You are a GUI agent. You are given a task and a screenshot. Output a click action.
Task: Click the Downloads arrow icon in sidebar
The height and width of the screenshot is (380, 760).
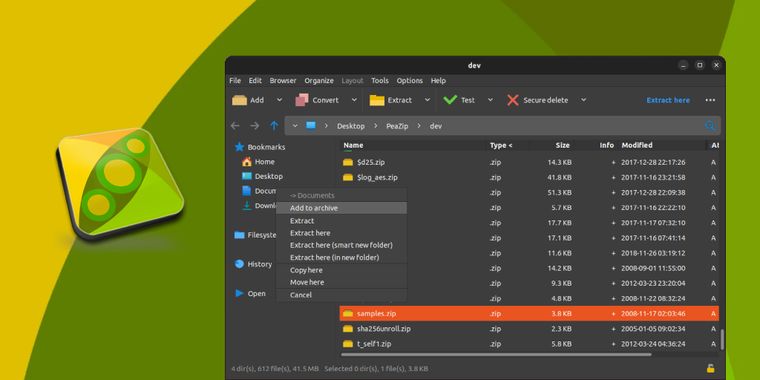(247, 206)
